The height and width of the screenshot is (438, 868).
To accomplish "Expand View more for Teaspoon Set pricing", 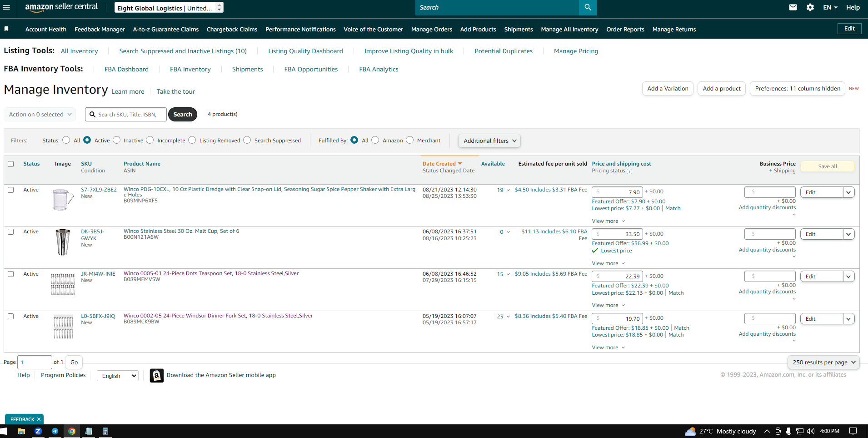I will [x=609, y=305].
